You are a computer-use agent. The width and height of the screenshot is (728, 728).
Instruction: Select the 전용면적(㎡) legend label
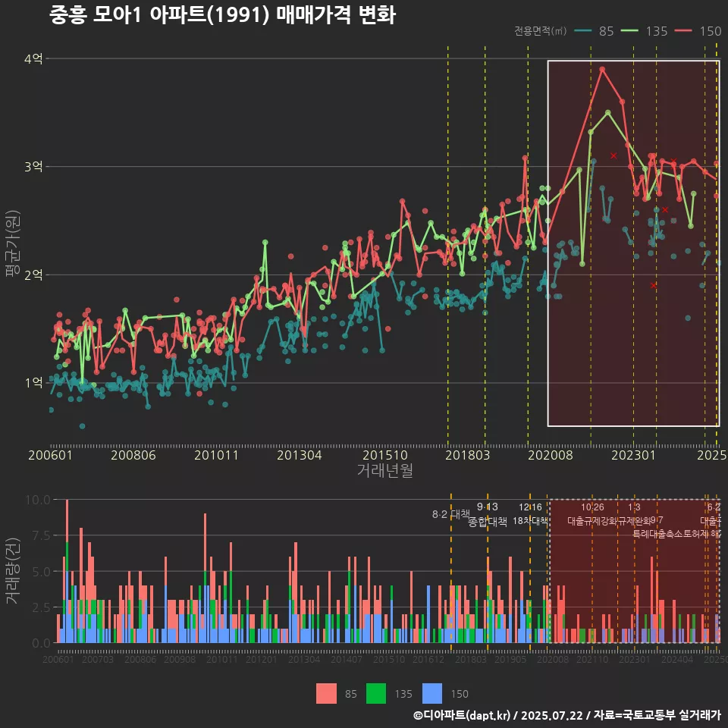(540, 31)
